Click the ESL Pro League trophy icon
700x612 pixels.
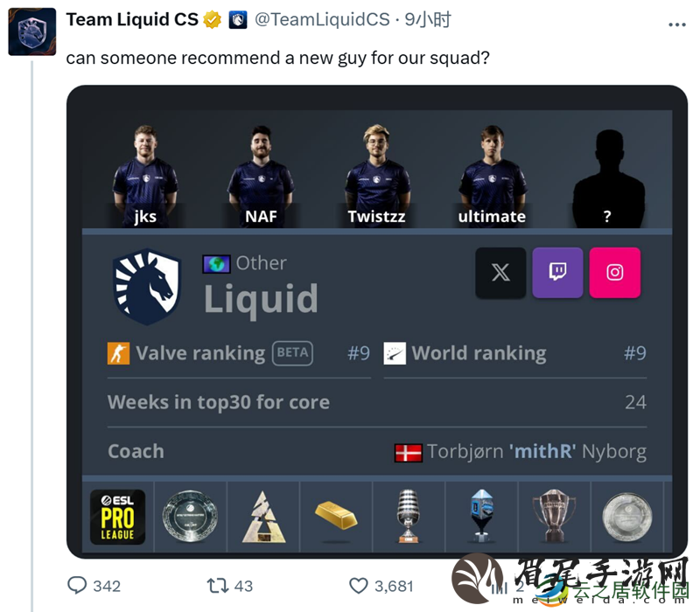(117, 517)
